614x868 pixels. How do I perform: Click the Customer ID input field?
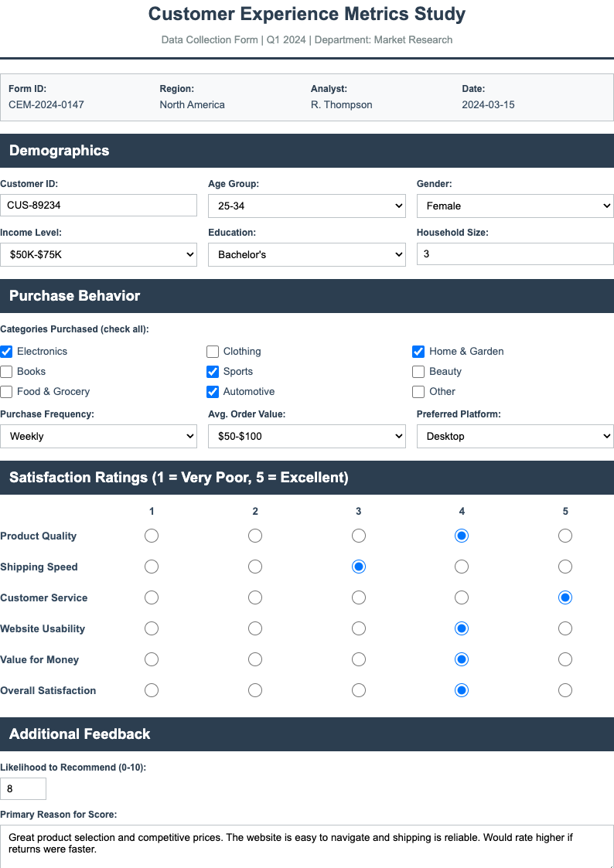pyautogui.click(x=98, y=205)
